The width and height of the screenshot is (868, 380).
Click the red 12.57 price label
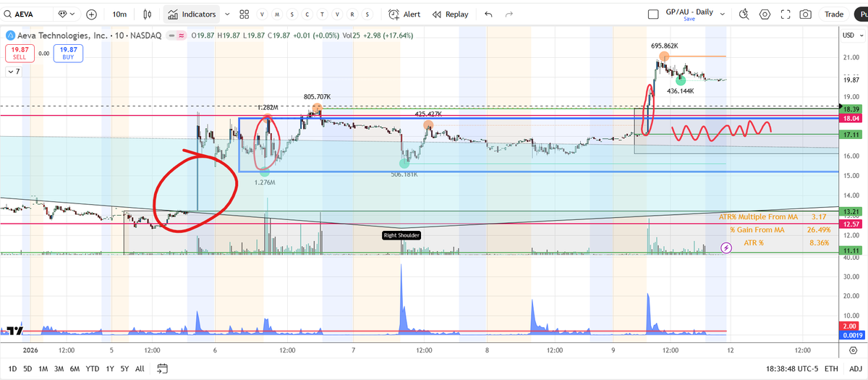(x=850, y=224)
